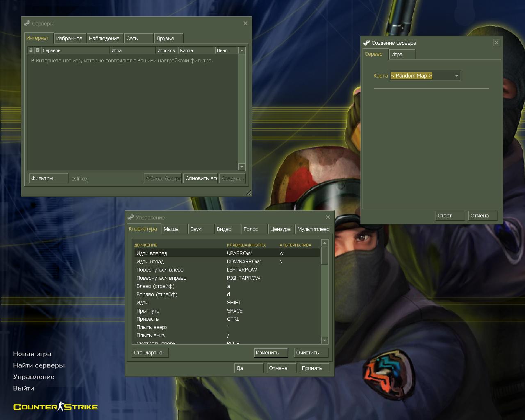The width and height of the screenshot is (525, 420).
Task: Sort server list by Карта column header
Action: (x=196, y=50)
